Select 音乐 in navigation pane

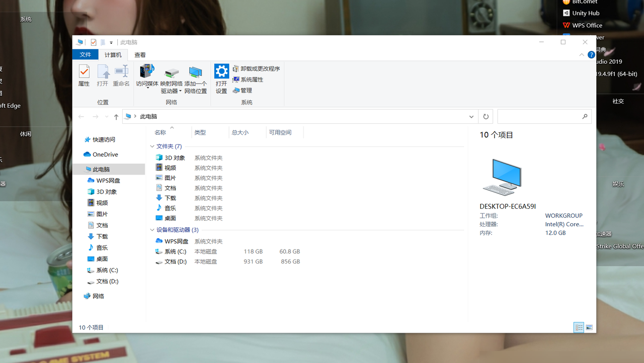97,248
